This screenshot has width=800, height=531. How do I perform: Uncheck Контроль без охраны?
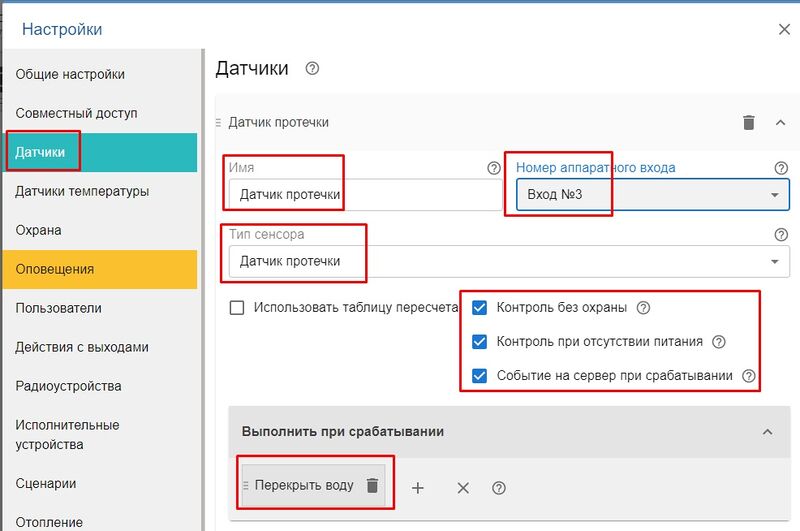pos(480,308)
